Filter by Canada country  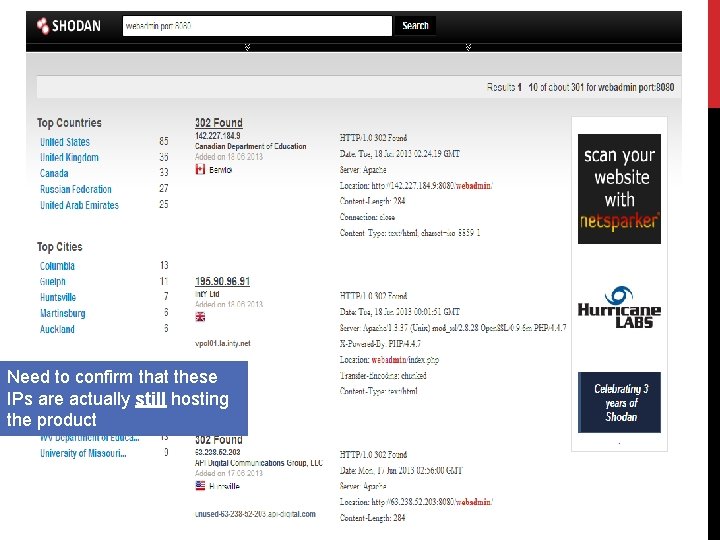click(54, 173)
